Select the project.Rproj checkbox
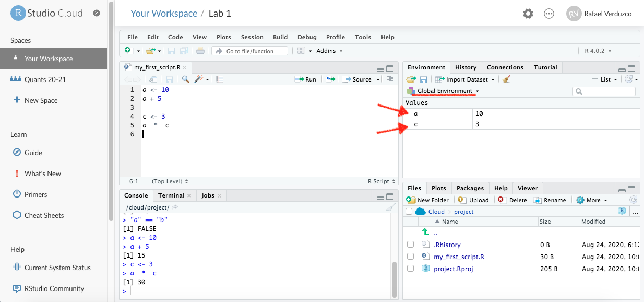Screen dimensions: 644x302 click(x=411, y=269)
